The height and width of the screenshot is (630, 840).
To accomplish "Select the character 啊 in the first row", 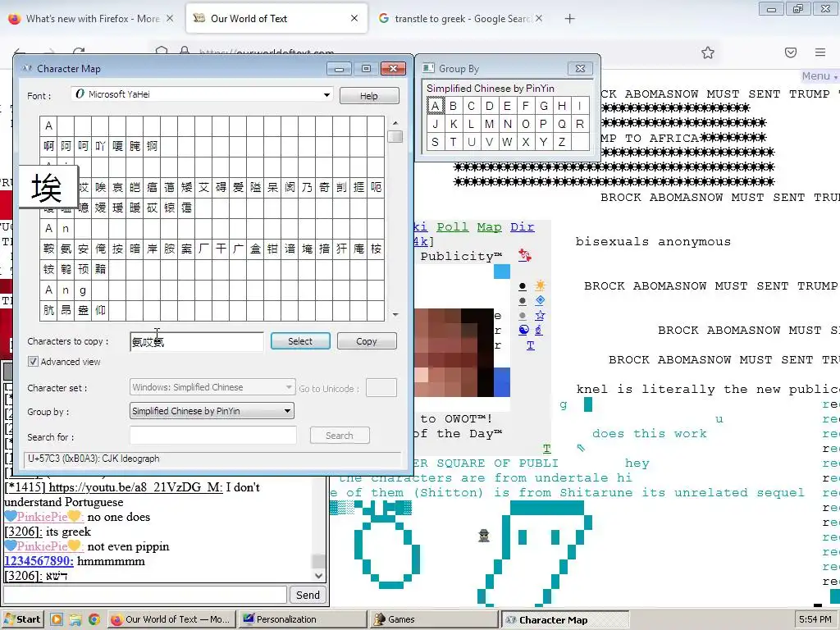I will click(48, 146).
